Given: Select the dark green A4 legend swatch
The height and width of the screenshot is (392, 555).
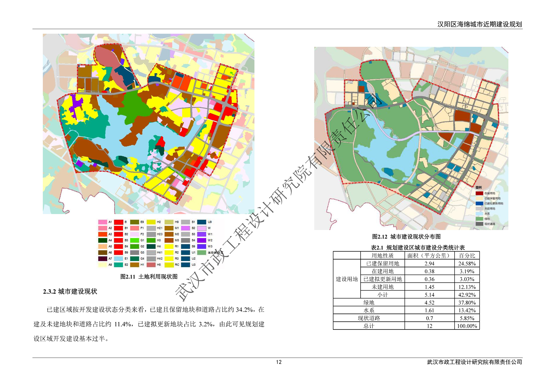Looking at the screenshot, I should pyautogui.click(x=102, y=240).
